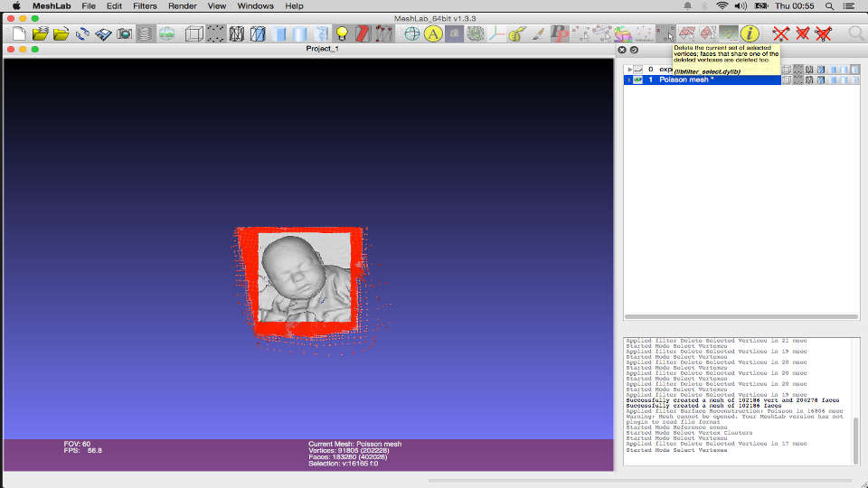The image size is (868, 488).
Task: Click the rainbow bunny Quality Mapper icon
Action: [623, 33]
